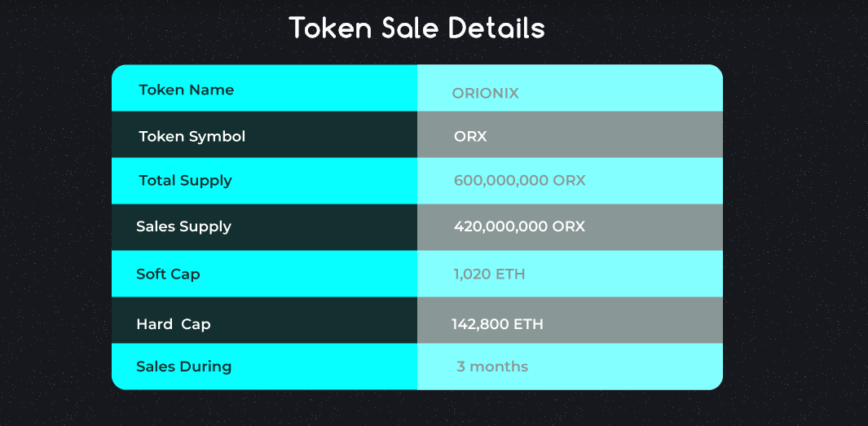Click the Token Symbol label
This screenshot has height=426, width=868.
click(192, 136)
